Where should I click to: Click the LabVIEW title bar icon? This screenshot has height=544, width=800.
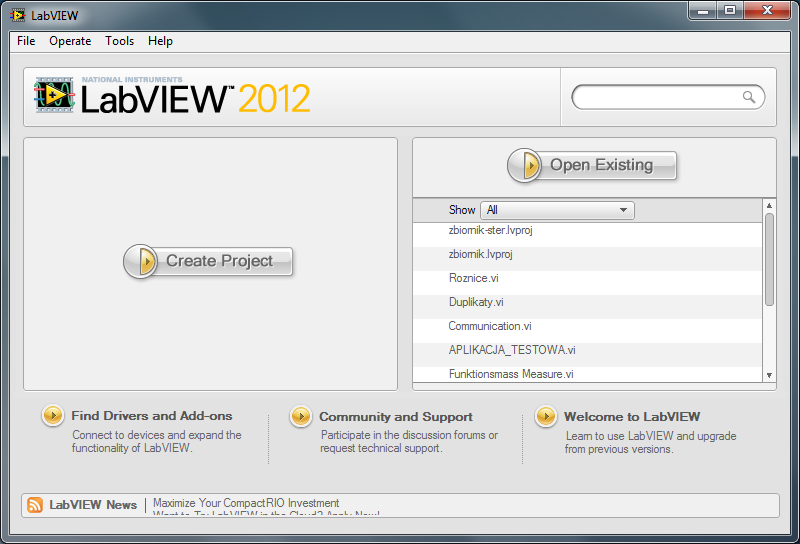(x=18, y=15)
